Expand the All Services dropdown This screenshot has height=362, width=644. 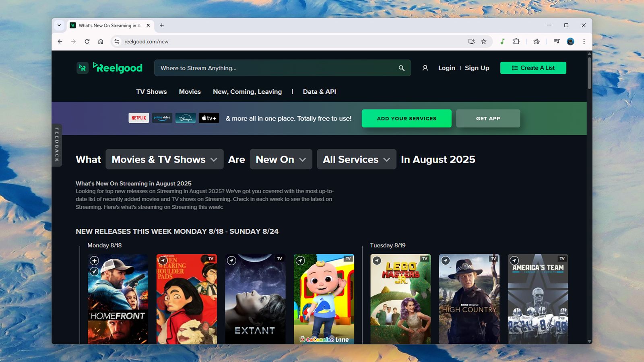point(356,159)
